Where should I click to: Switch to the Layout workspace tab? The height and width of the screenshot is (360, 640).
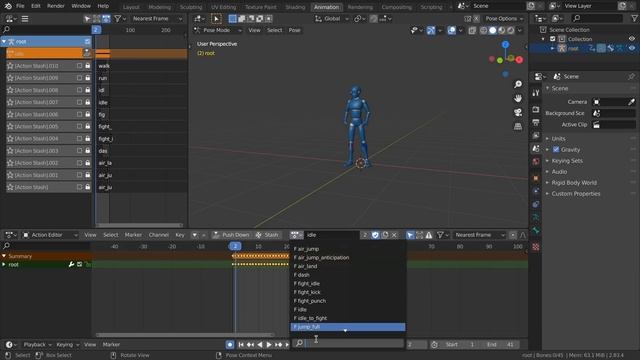click(x=131, y=7)
